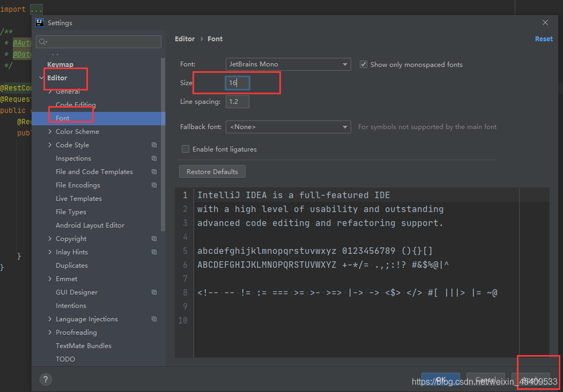Click the copy icon beside File Encodings
563x392 pixels.
point(154,185)
